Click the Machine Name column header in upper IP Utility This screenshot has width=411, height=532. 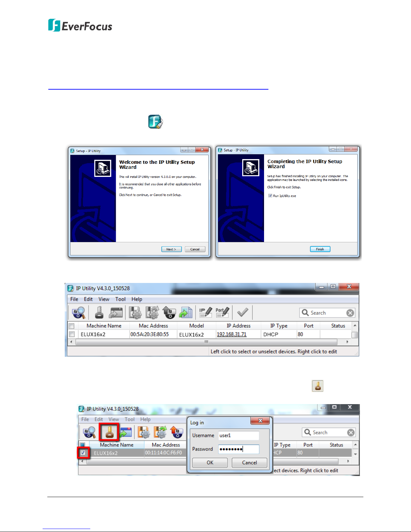click(104, 326)
